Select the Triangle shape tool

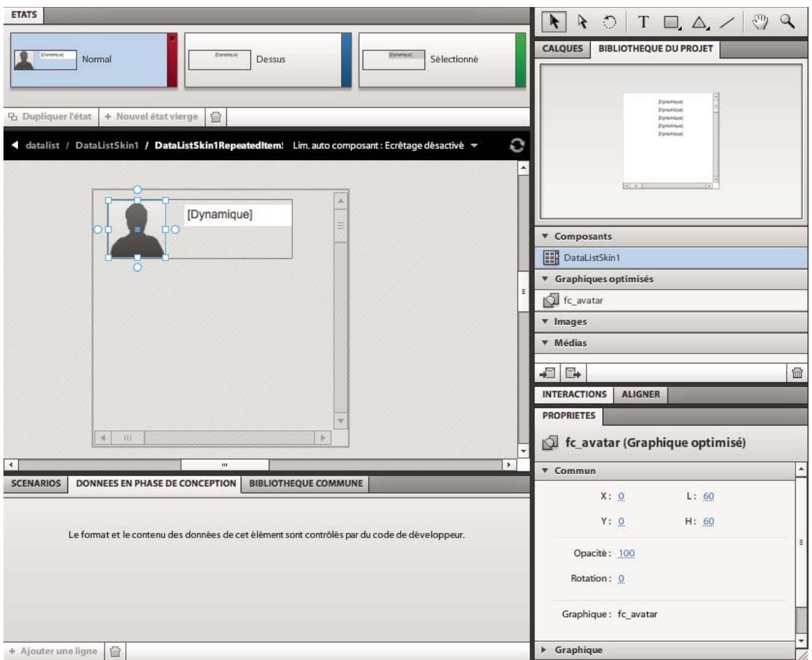(700, 22)
